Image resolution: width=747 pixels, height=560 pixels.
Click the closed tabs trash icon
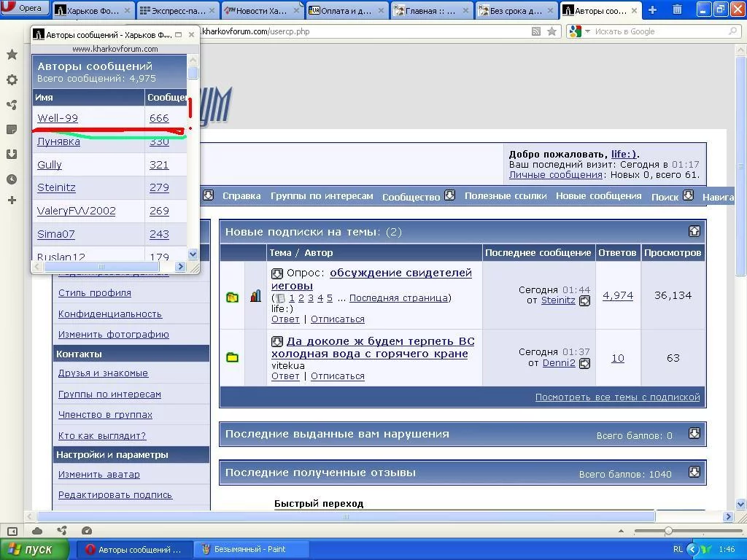pos(677,9)
